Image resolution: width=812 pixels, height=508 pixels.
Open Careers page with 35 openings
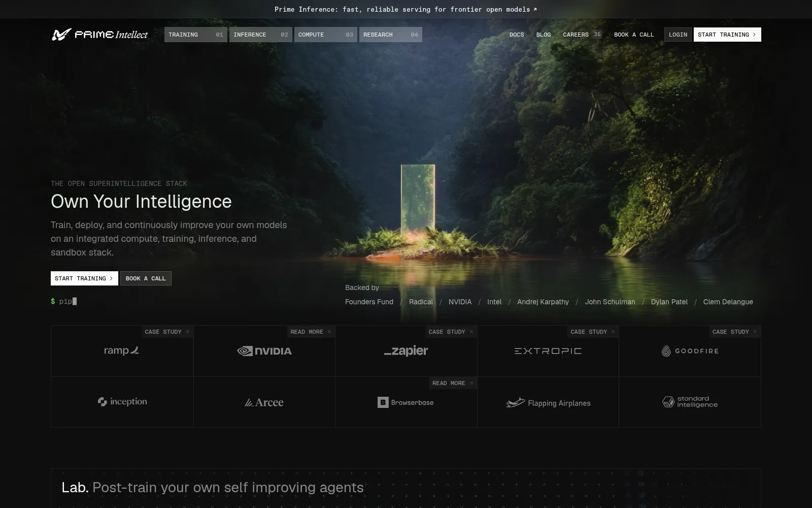[582, 35]
